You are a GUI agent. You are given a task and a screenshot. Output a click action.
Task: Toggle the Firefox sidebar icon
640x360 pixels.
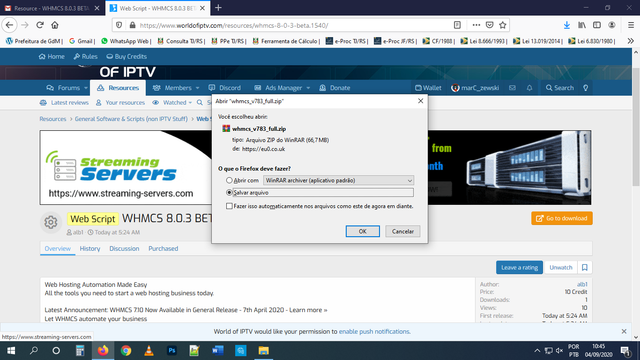click(597, 25)
